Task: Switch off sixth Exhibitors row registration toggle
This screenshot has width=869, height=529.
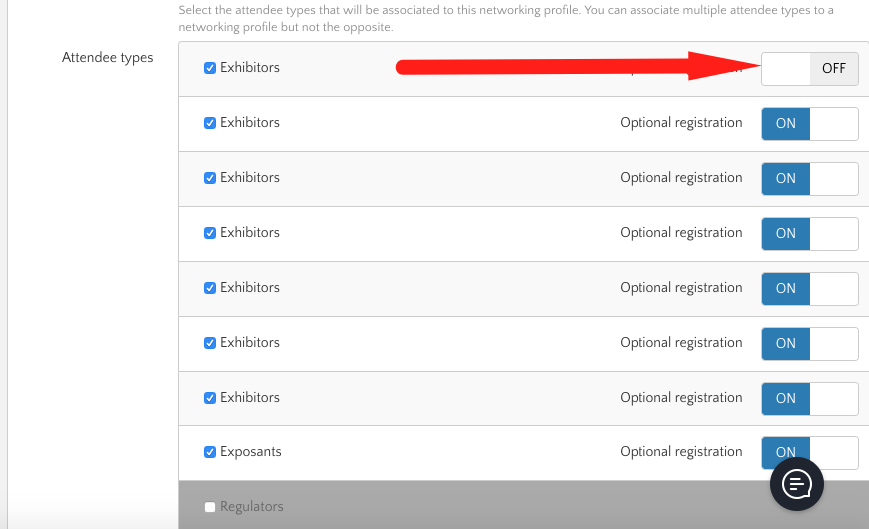Action: [x=809, y=344]
